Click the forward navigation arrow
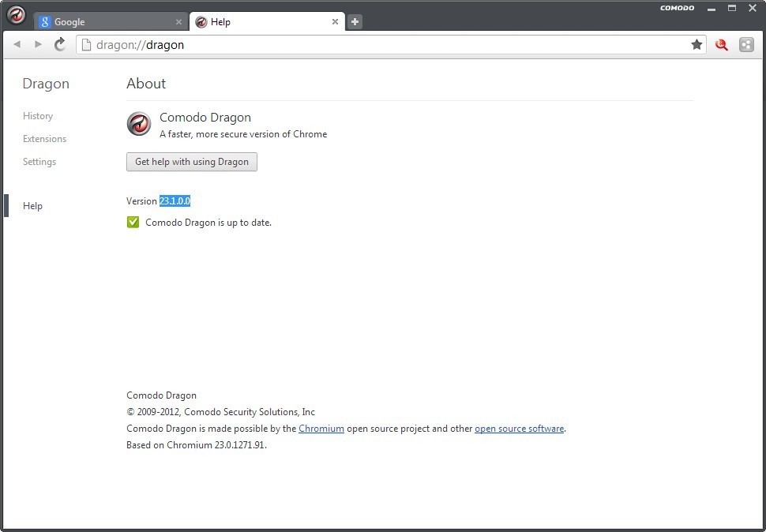The width and height of the screenshot is (766, 532). pyautogui.click(x=38, y=45)
